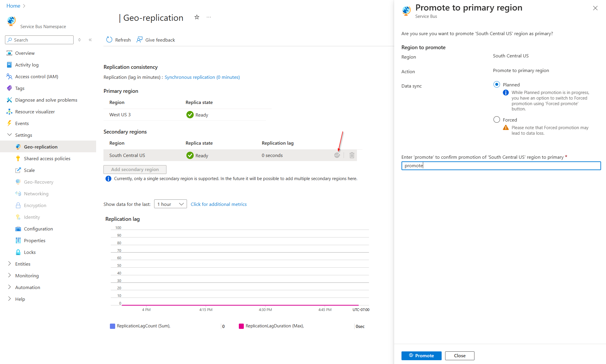This screenshot has width=606, height=364.
Task: Open the more options ellipsis in the header
Action: tap(209, 17)
